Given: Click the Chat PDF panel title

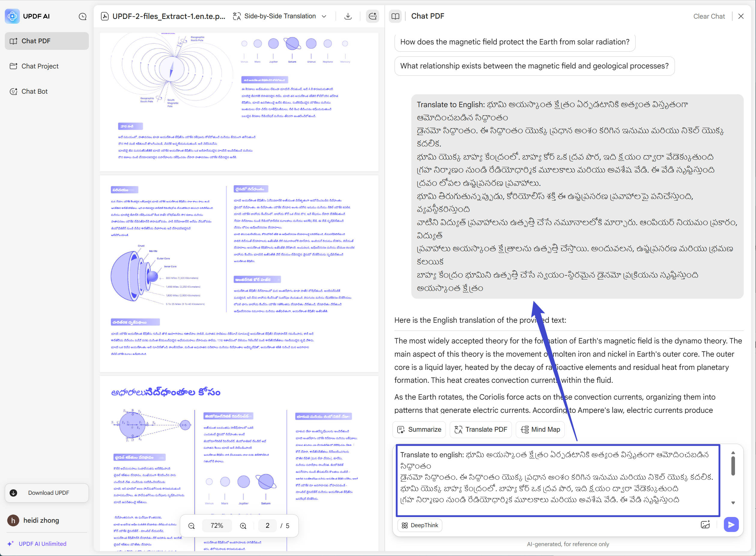Looking at the screenshot, I should pos(428,16).
